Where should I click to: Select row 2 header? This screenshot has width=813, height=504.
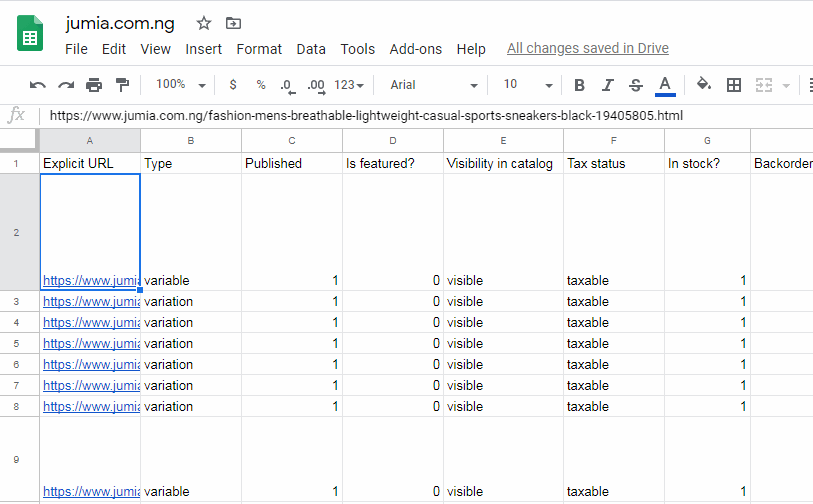pyautogui.click(x=17, y=232)
